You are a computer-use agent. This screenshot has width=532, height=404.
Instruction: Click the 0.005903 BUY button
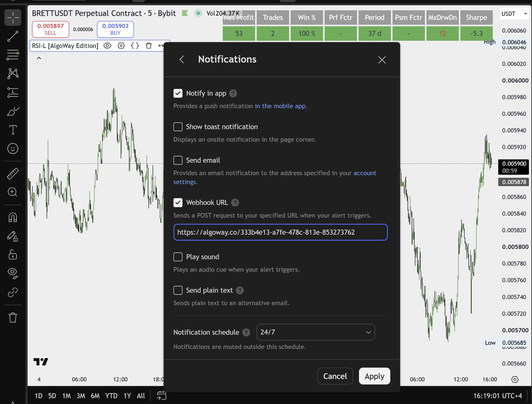(115, 29)
